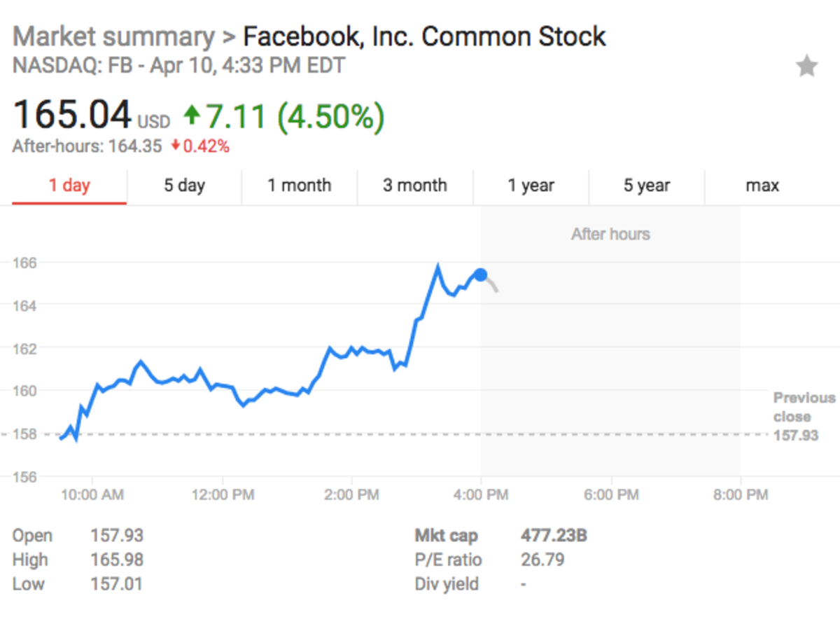840x617 pixels.
Task: Show the max price history chart
Action: [x=762, y=186]
